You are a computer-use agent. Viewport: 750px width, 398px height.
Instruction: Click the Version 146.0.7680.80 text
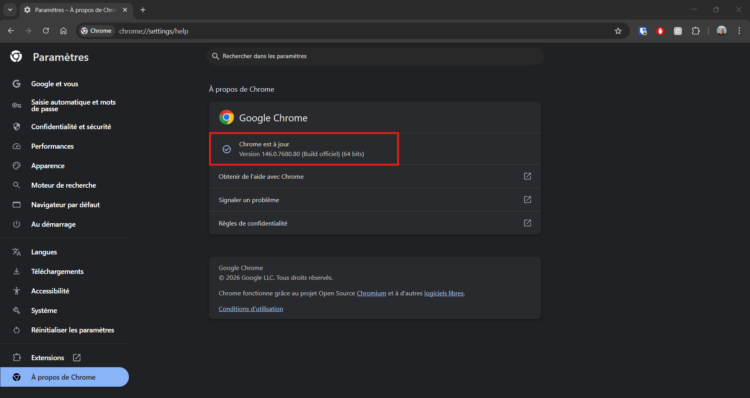click(x=301, y=154)
